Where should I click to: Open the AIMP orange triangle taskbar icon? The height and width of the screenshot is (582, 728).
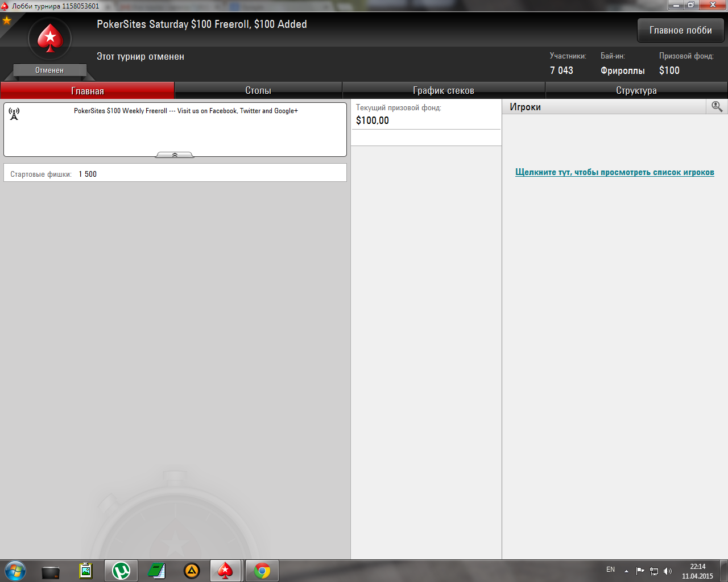point(192,571)
